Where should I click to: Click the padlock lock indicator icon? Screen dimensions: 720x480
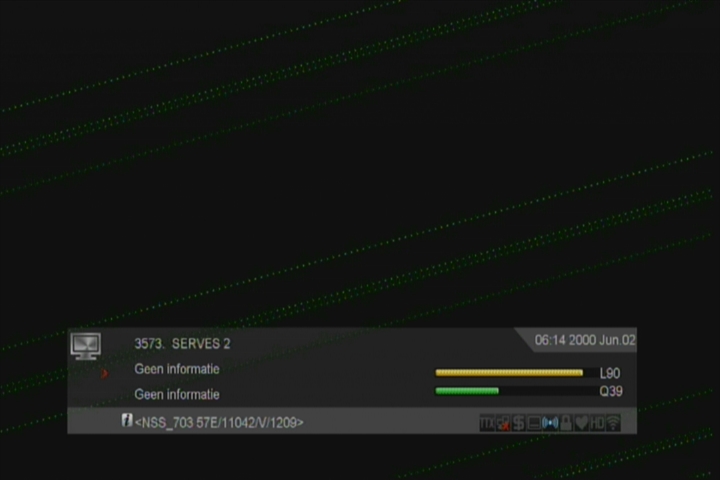coord(566,423)
